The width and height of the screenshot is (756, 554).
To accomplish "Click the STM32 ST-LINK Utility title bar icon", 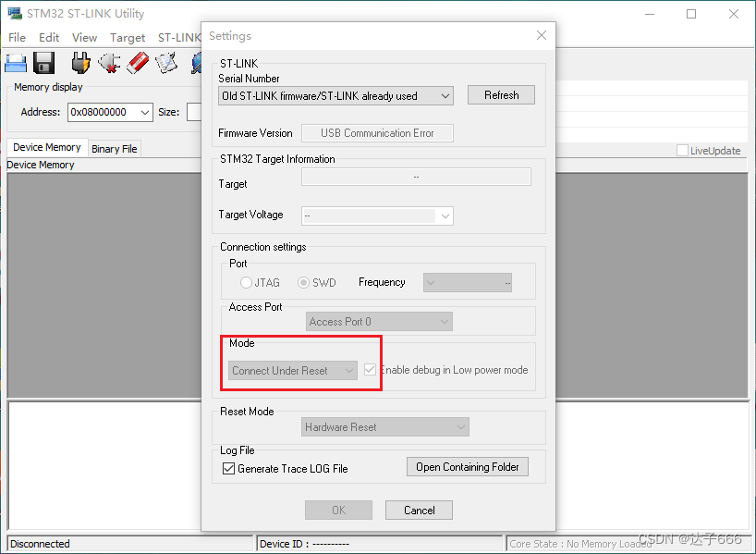I will click(x=13, y=13).
